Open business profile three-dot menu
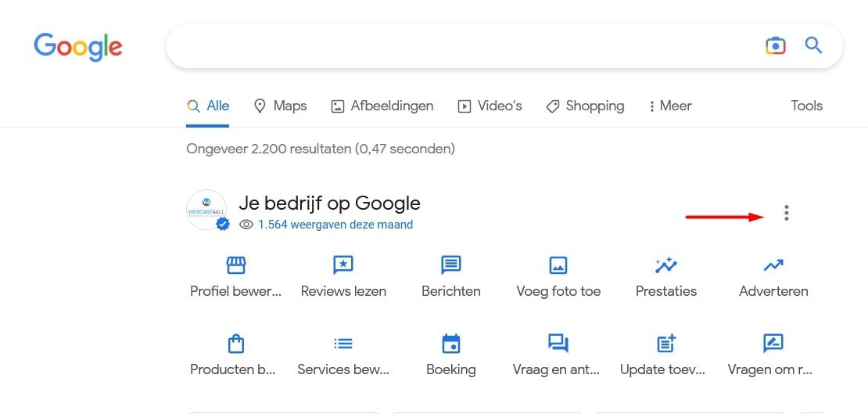Viewport: 868px width, 414px height. pos(787,213)
